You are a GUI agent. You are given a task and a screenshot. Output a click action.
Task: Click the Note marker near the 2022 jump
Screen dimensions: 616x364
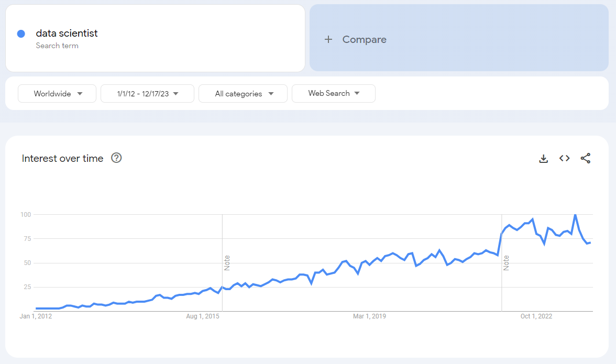(x=506, y=262)
